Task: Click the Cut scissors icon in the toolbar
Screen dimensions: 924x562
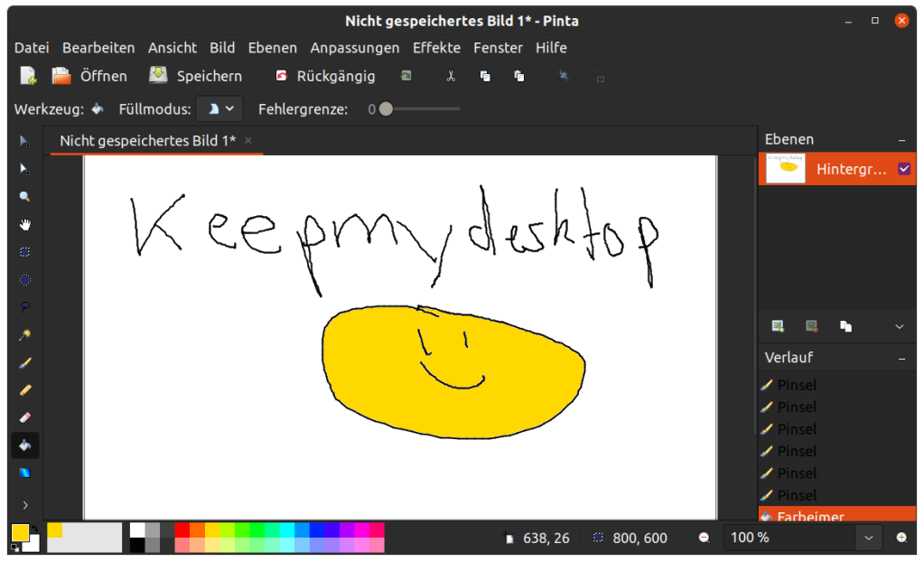Action: [450, 77]
